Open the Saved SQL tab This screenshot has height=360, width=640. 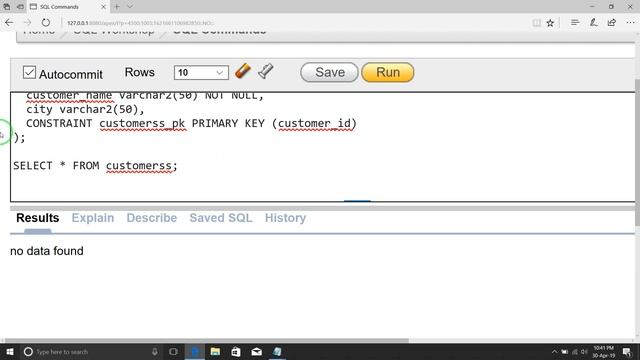220,218
